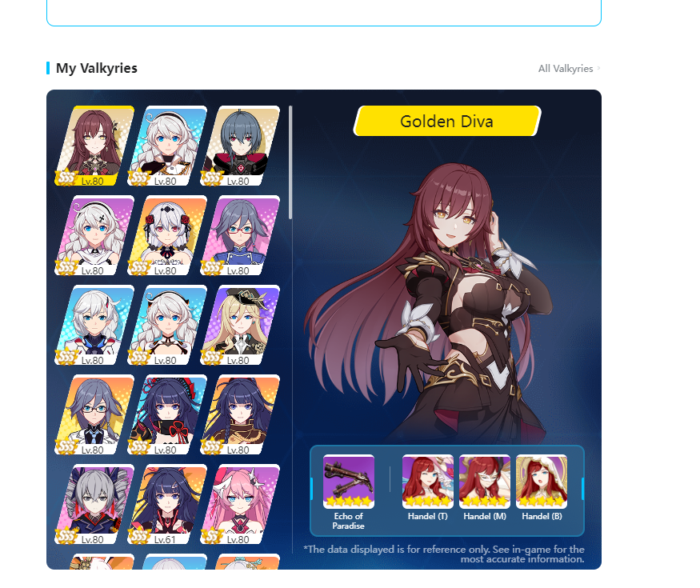Choose the Lv.61 dark-haired valkyrie portrait

(167, 505)
